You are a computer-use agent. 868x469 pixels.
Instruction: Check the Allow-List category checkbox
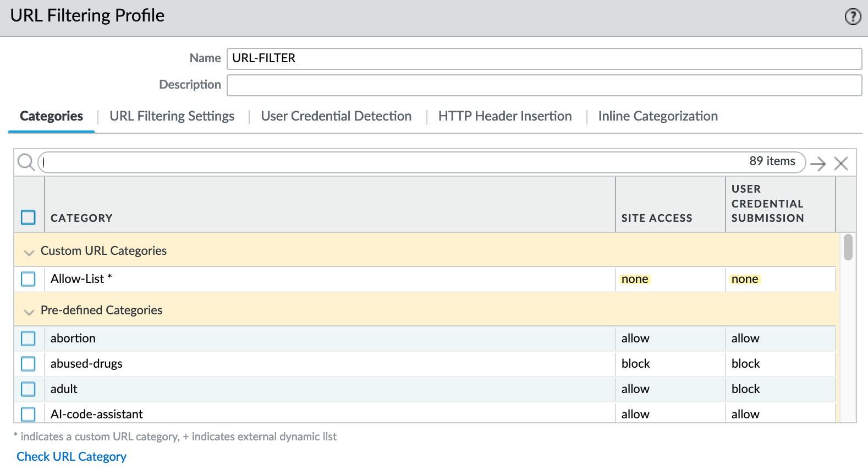point(28,279)
